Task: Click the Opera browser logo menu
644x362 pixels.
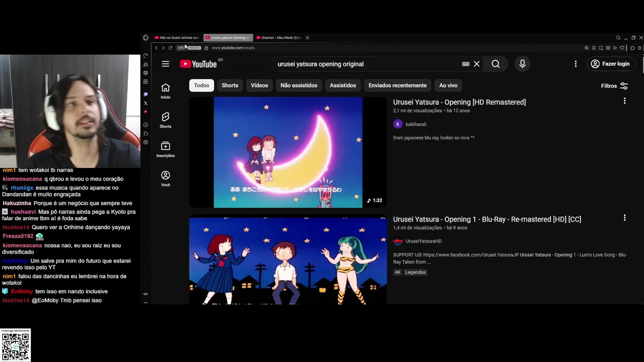Action: tap(145, 38)
